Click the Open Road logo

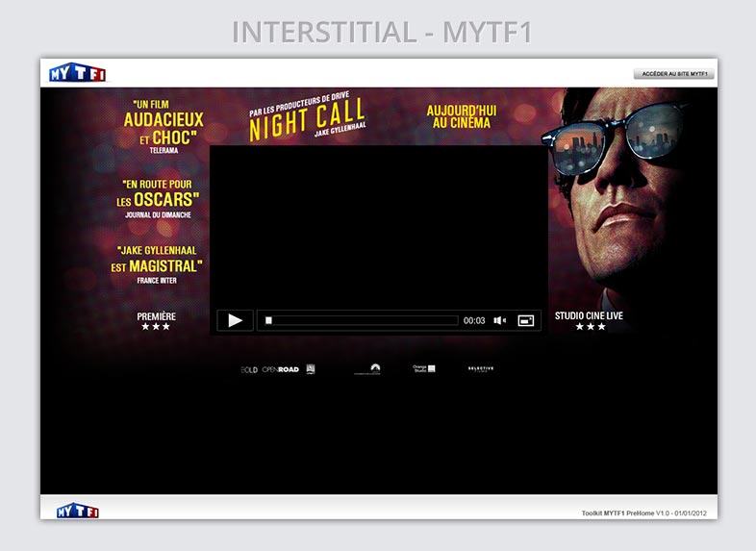click(281, 369)
